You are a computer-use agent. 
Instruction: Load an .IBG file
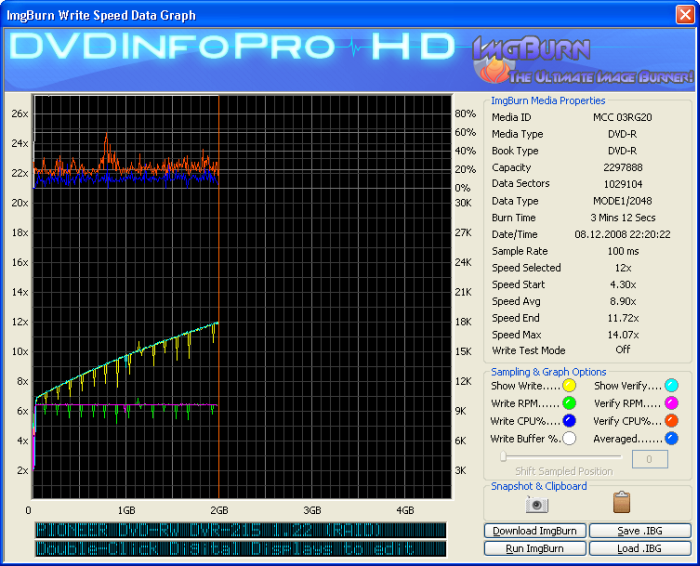point(639,548)
